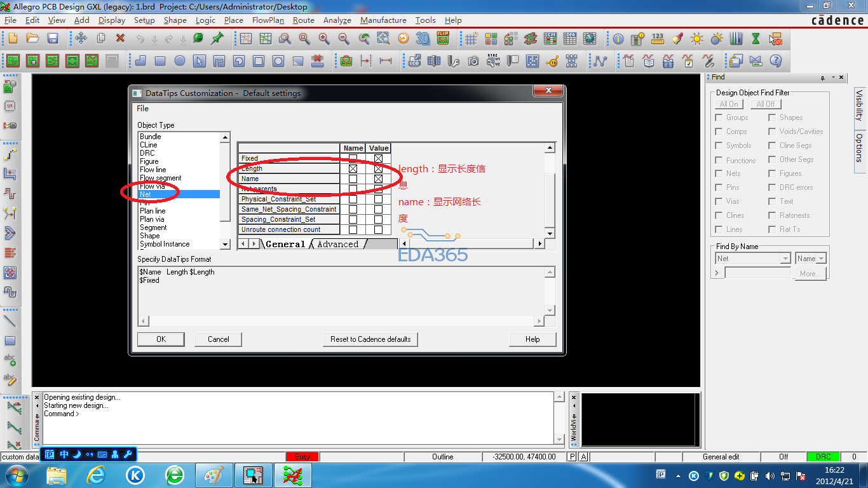Click the blue Show Element info icon
868x488 pixels.
(618, 39)
